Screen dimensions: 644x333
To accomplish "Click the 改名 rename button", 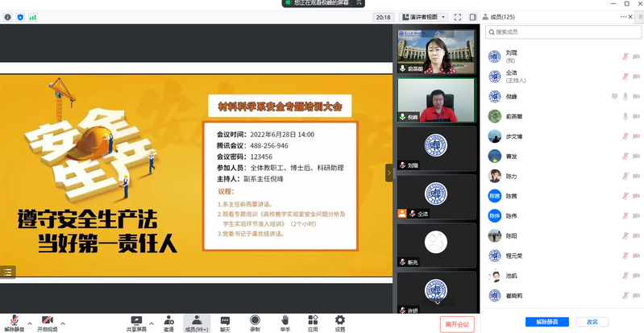I will coord(592,322).
